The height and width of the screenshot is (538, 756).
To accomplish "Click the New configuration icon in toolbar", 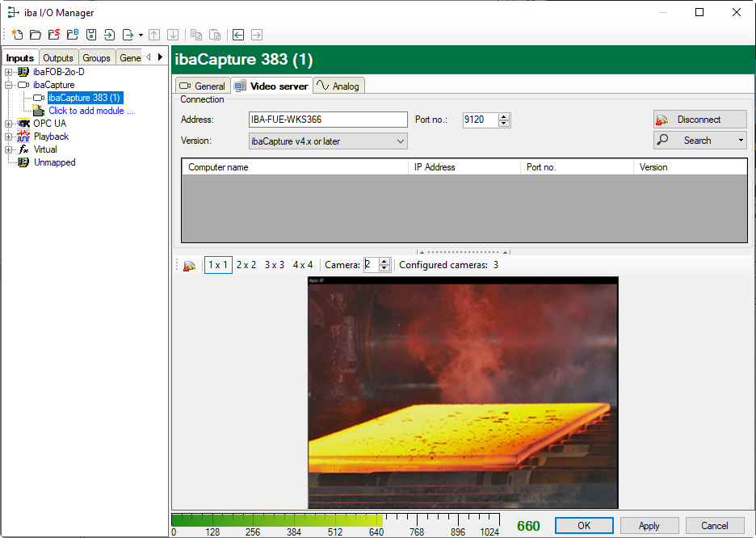I will click(x=17, y=35).
